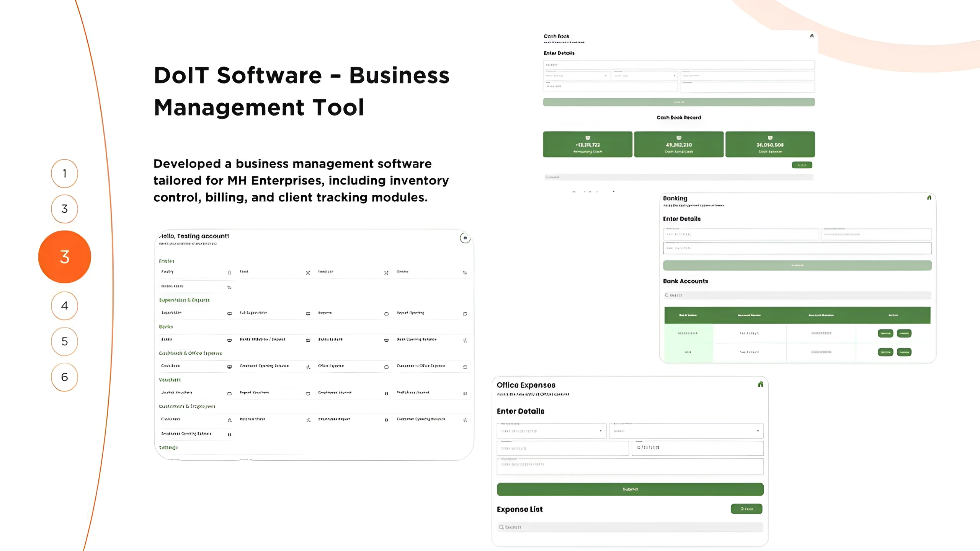Open first dropdown in Office Expenses form

click(551, 431)
